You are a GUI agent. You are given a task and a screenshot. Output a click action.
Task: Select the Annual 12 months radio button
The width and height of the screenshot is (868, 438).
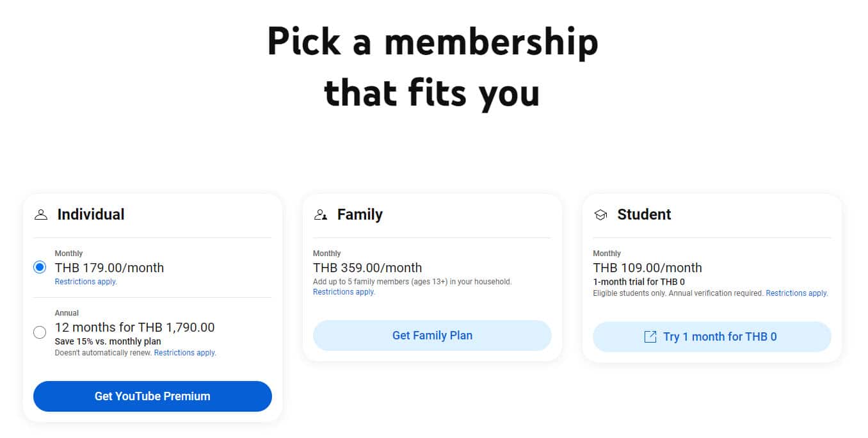pyautogui.click(x=40, y=332)
